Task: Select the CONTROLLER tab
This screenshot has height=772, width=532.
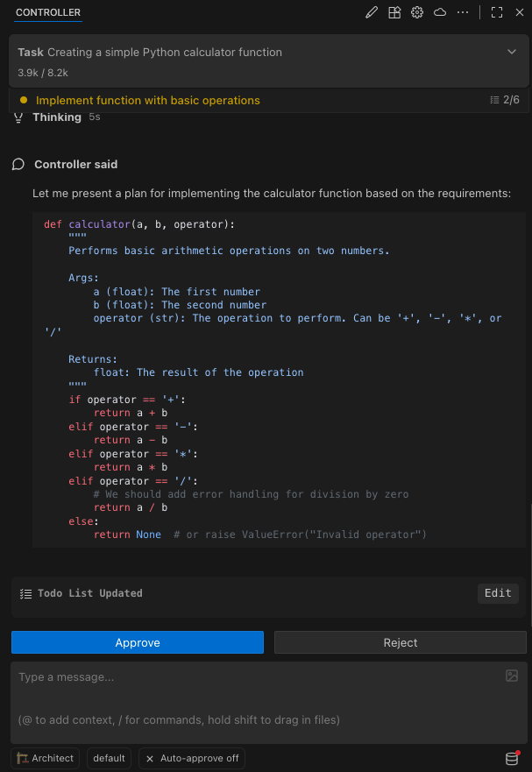Action: point(48,12)
